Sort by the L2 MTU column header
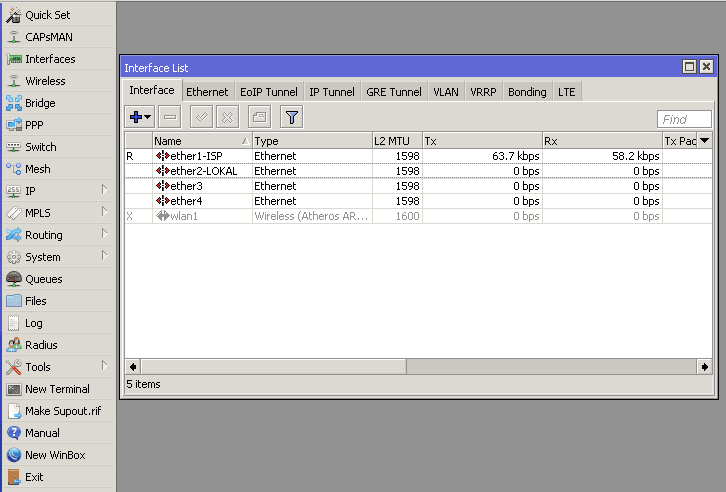Viewport: 726px width, 492px height. (x=397, y=141)
